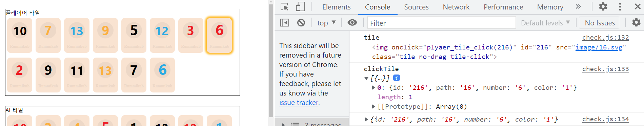Screen dimensions: 644x126
Task: Open the Network tab
Action: 456,7
